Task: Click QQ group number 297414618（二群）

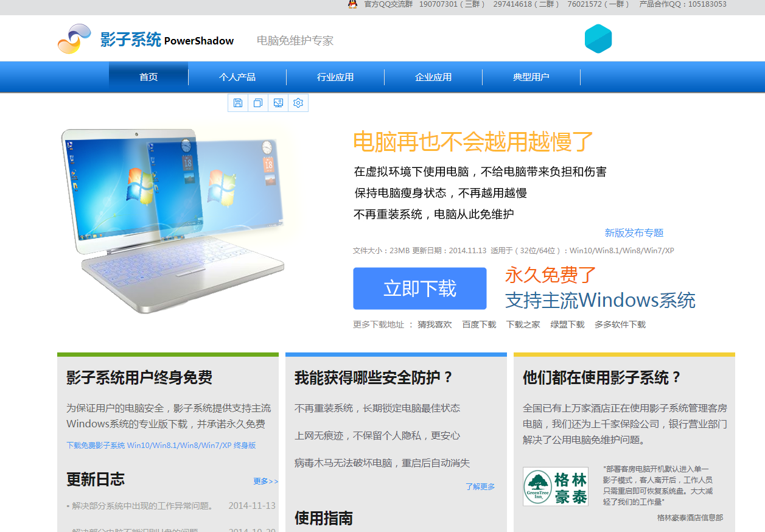Action: 526,4
